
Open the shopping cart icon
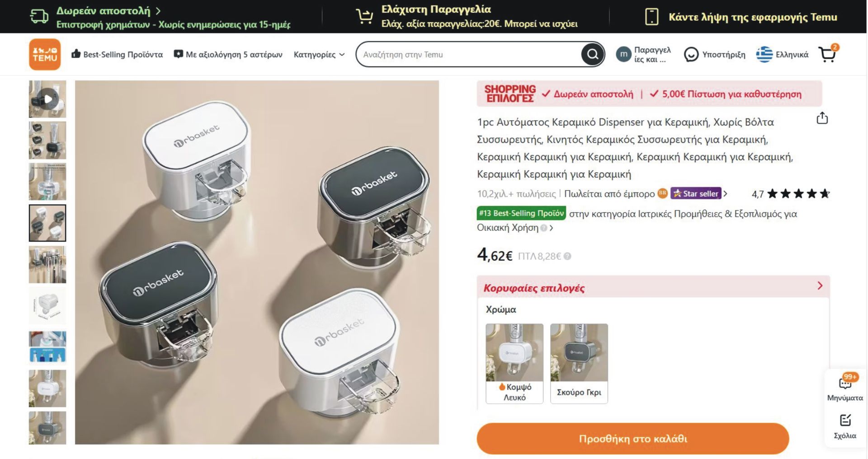coord(828,54)
